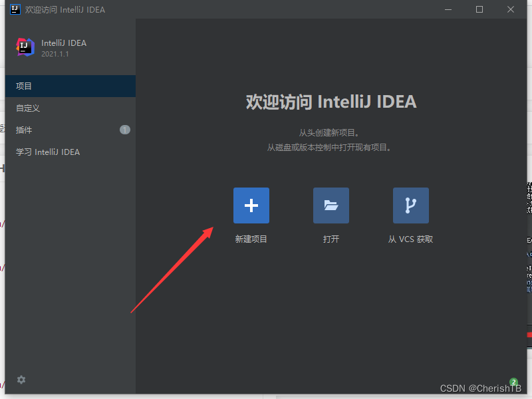
Task: Click the 打开 label
Action: click(x=331, y=239)
